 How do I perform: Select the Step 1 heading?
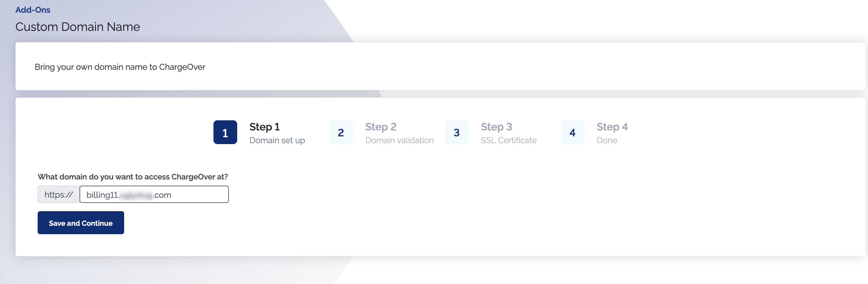264,127
